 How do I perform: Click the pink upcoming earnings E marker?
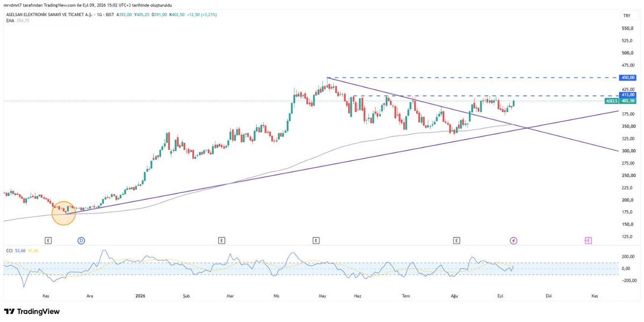click(x=588, y=240)
